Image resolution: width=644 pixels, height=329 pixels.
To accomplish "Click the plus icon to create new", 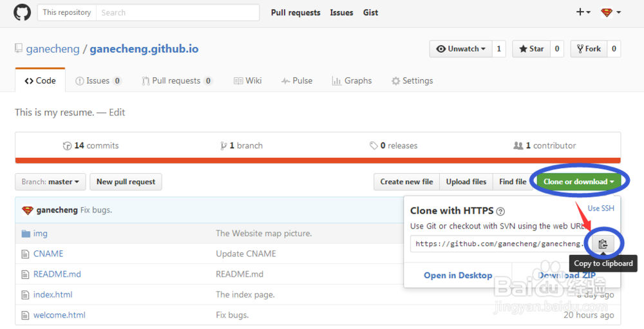I will pos(583,12).
